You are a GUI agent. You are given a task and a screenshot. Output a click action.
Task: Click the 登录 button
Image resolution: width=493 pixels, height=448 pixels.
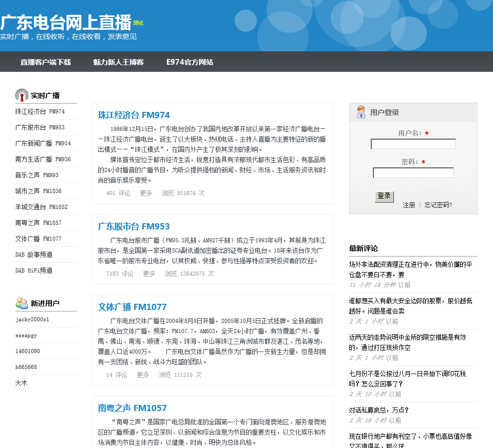(x=384, y=196)
